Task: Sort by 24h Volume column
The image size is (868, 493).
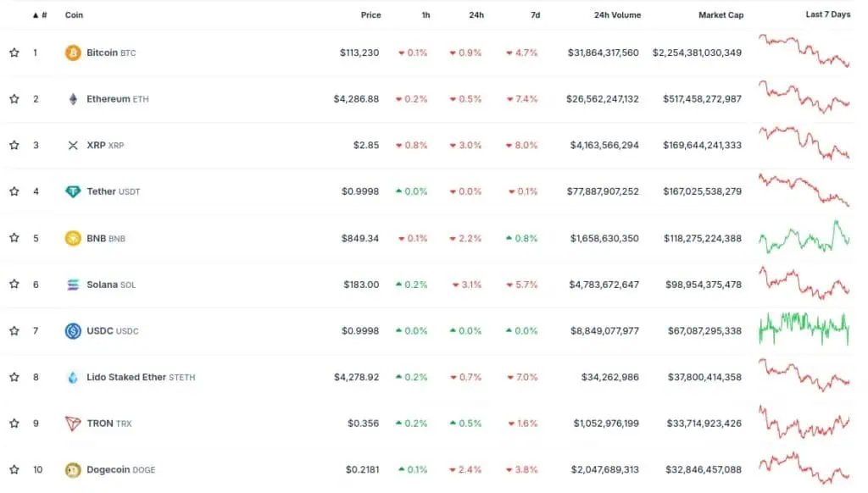Action: pos(618,15)
